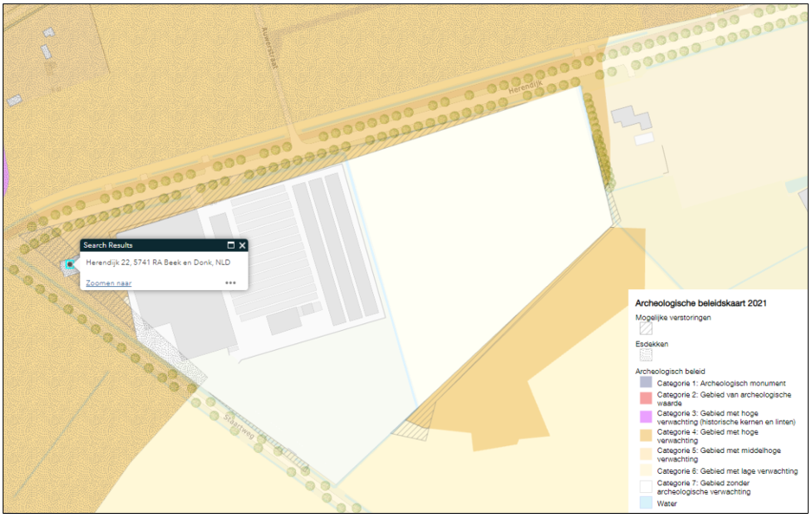Viewport: 812px width, 518px height.
Task: Click the Search Results title bar
Action: click(164, 245)
